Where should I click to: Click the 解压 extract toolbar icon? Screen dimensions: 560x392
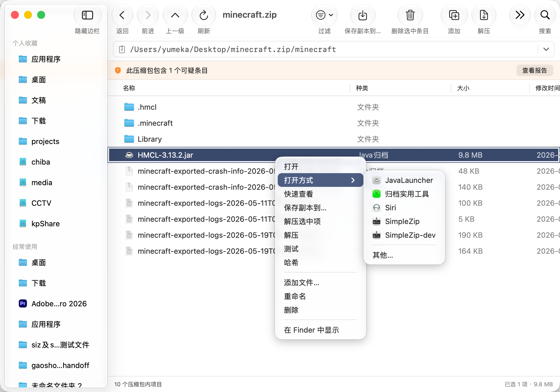[x=484, y=15]
